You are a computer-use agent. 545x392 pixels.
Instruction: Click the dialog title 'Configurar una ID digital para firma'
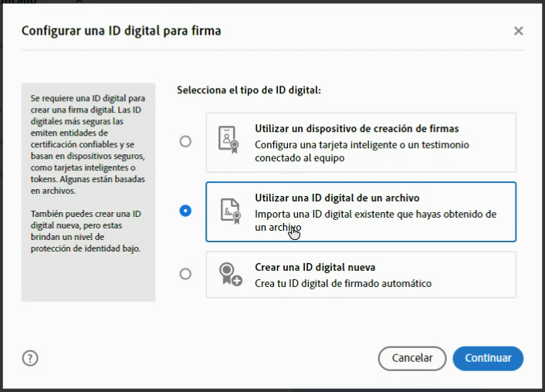click(121, 31)
